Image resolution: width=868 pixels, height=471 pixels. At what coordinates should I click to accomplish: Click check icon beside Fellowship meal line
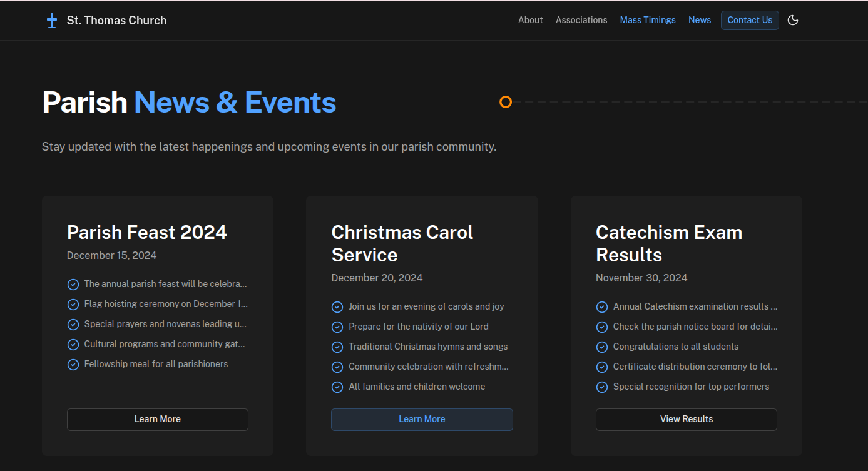click(73, 364)
